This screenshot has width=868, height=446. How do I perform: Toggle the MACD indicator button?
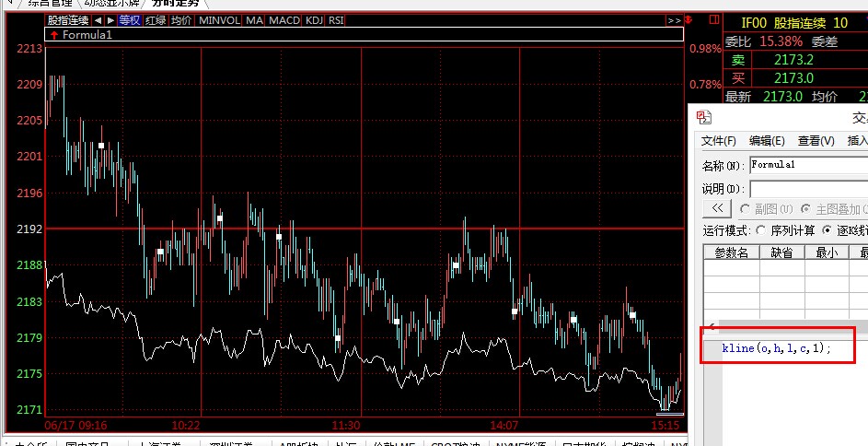[284, 19]
